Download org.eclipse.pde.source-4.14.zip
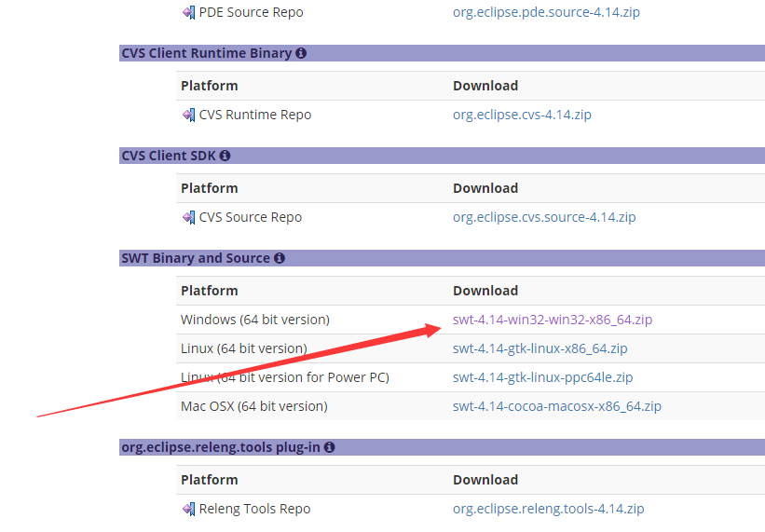 click(x=546, y=13)
